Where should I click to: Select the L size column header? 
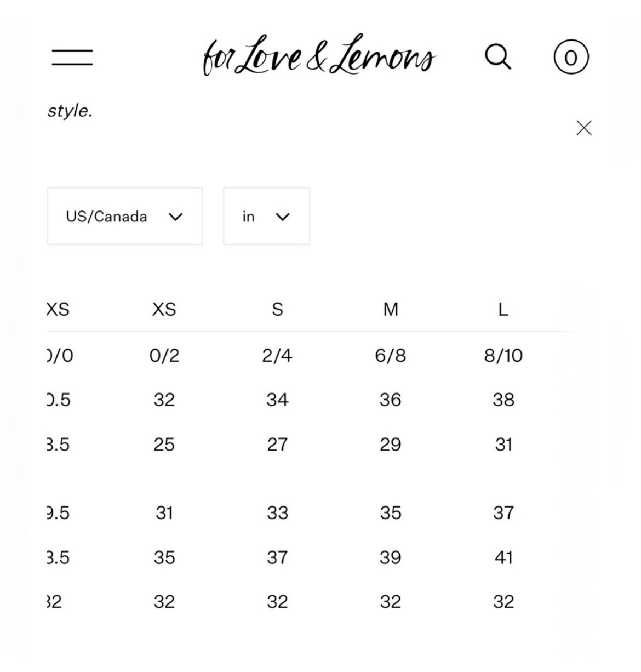pos(503,310)
